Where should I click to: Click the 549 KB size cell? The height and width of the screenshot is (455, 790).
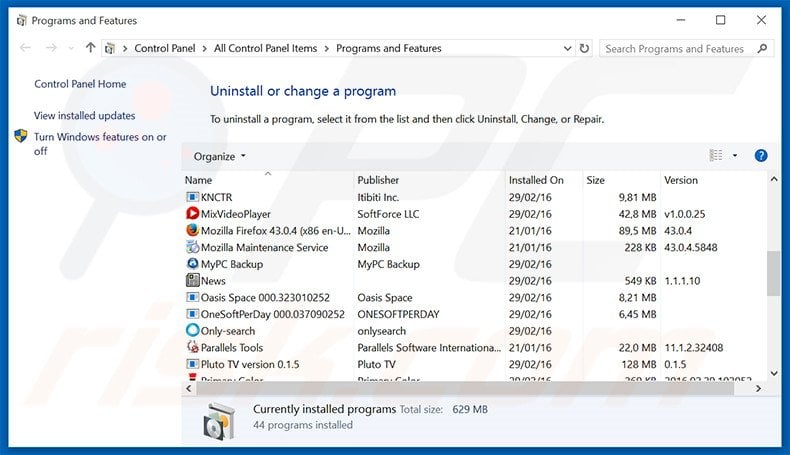[x=640, y=281]
